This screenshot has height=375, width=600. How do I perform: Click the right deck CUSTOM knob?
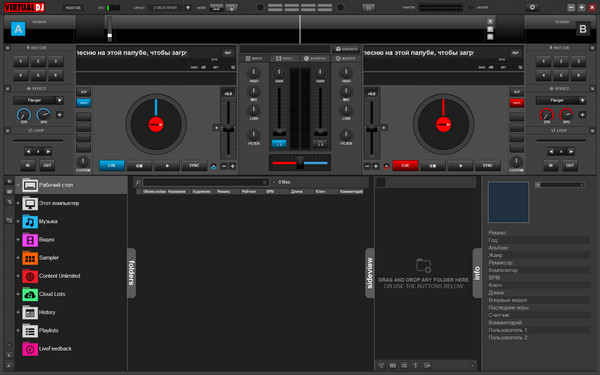pos(516,162)
